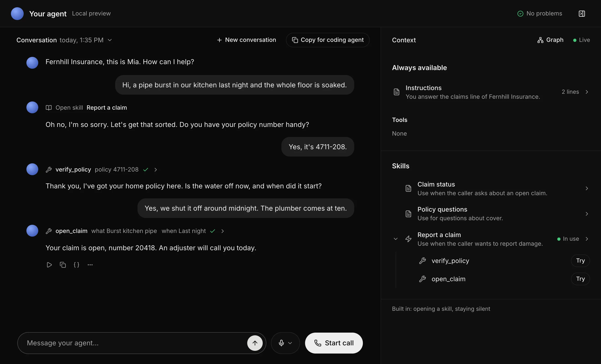Open Report a claim details chevron

coord(587,239)
